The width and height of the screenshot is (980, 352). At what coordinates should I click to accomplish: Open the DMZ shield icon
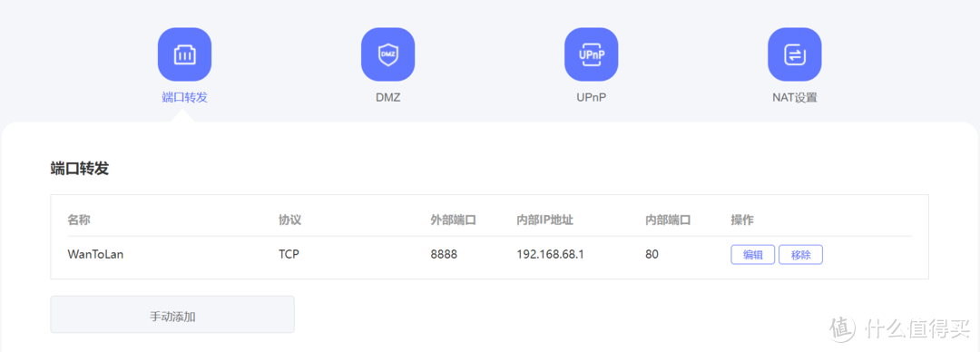pos(388,54)
